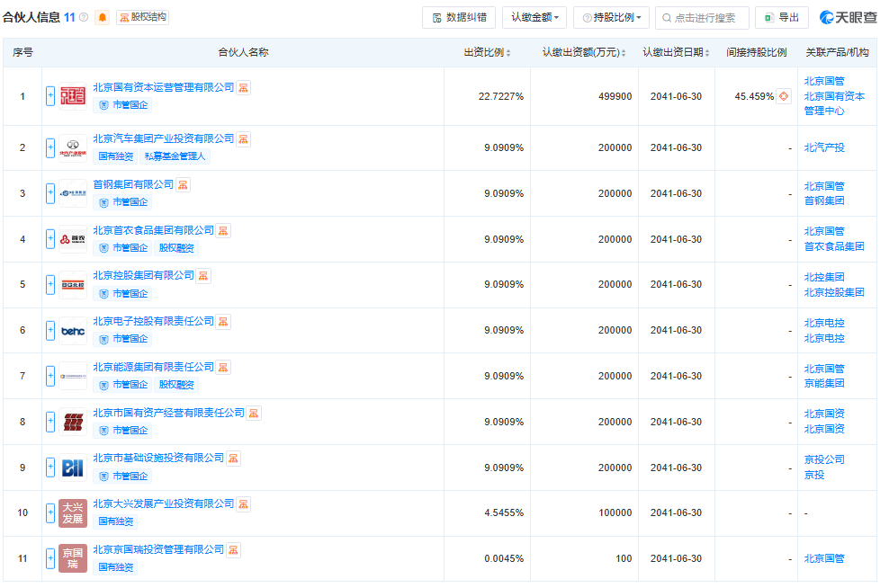The width and height of the screenshot is (889, 588).
Task: Open related link 京投公司
Action: point(824,459)
